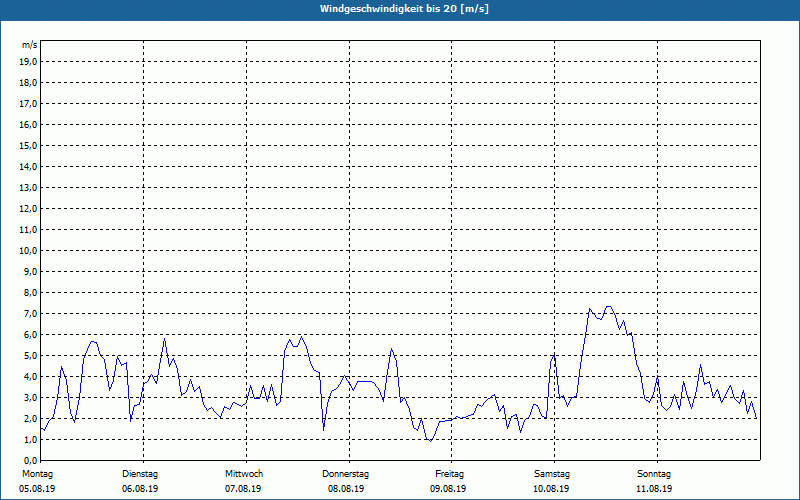Click the 'Freitag' day label
800x500 pixels.
point(449,474)
